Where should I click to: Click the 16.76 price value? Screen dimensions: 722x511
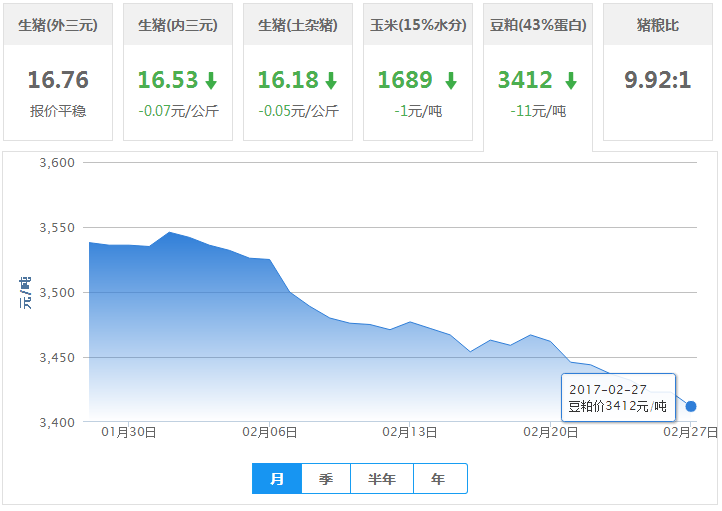tap(58, 80)
